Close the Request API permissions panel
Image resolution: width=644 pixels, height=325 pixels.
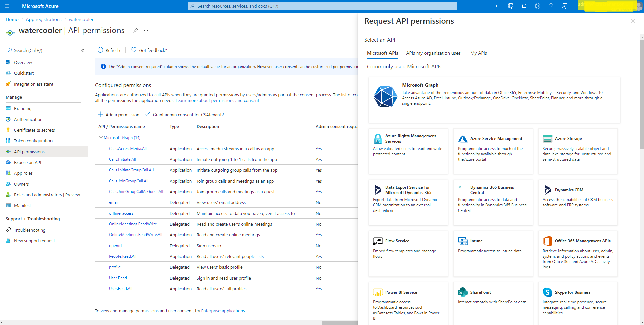(633, 21)
